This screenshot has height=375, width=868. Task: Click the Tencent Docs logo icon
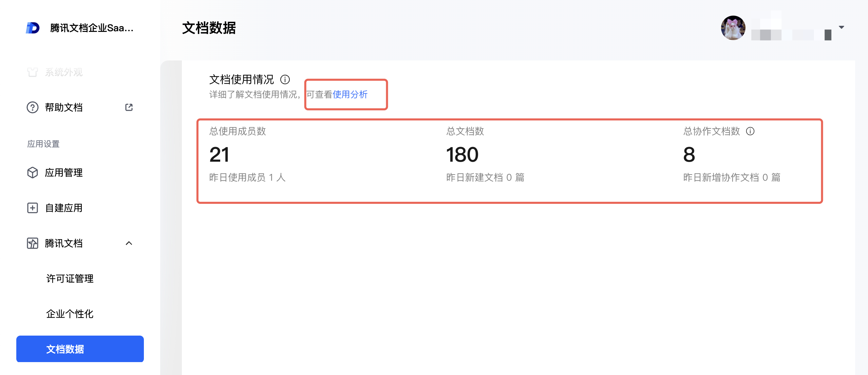(x=33, y=28)
